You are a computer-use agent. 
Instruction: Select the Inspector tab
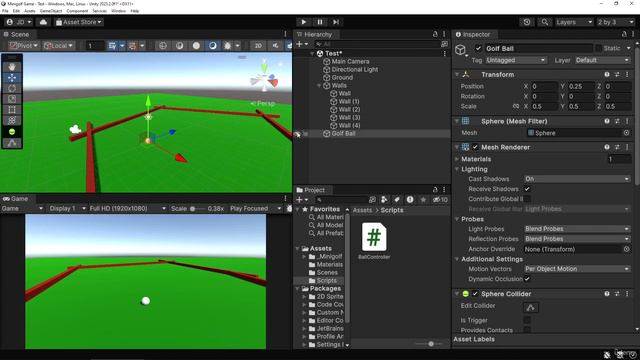click(473, 34)
